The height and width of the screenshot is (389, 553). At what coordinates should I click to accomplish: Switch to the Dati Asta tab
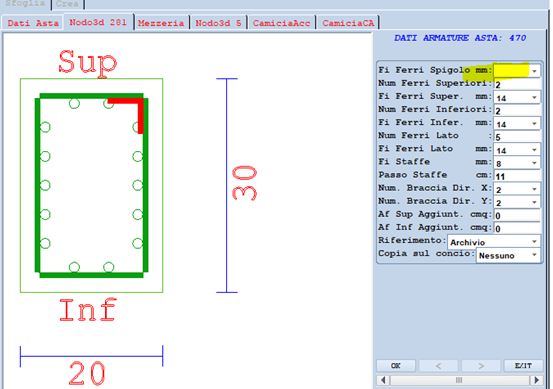tap(33, 23)
